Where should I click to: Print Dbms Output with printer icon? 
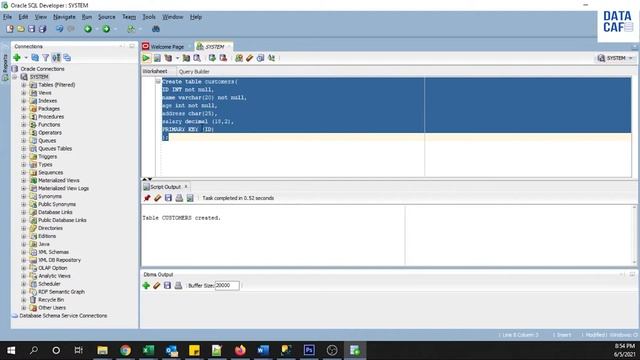coord(178,285)
